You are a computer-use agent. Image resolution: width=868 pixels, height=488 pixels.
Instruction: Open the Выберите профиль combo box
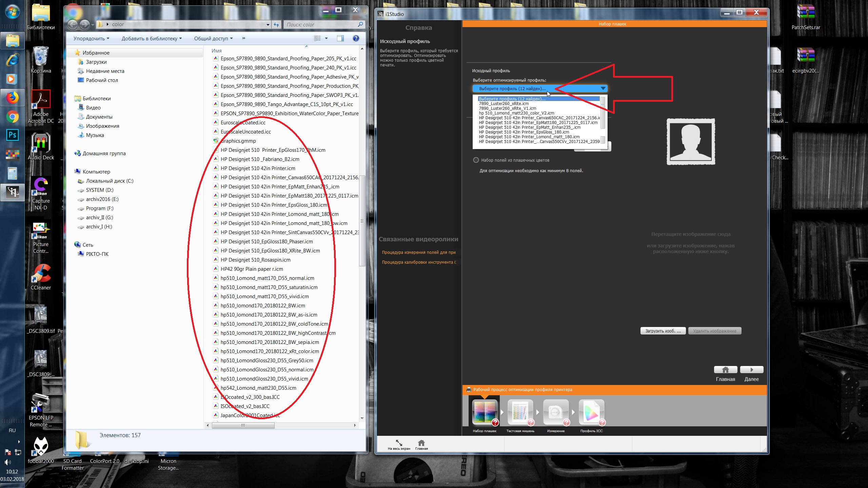[540, 88]
